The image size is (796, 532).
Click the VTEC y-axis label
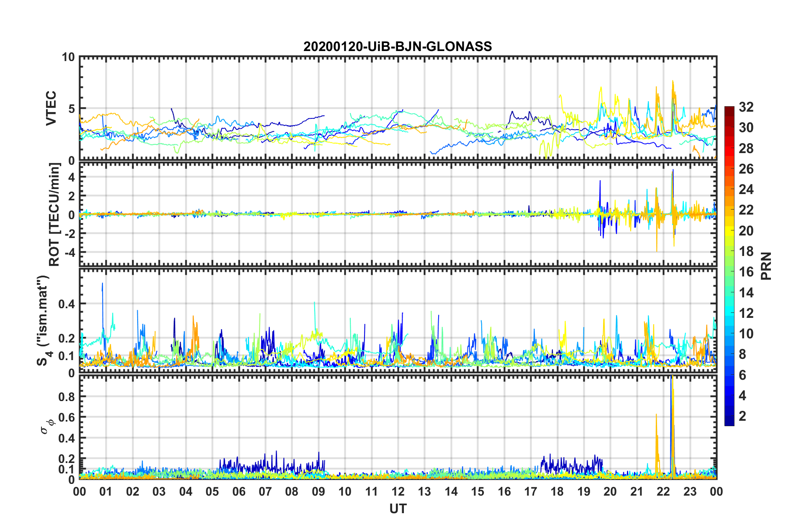[x=51, y=108]
